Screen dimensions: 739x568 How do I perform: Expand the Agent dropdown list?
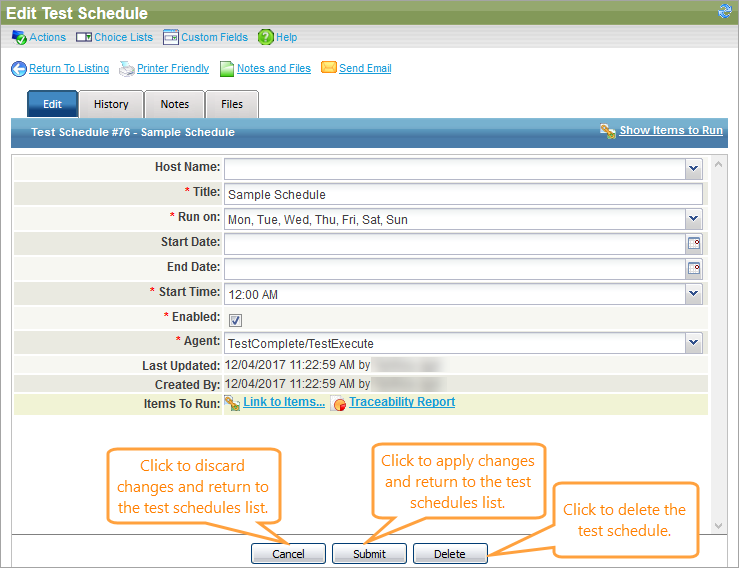pos(694,343)
